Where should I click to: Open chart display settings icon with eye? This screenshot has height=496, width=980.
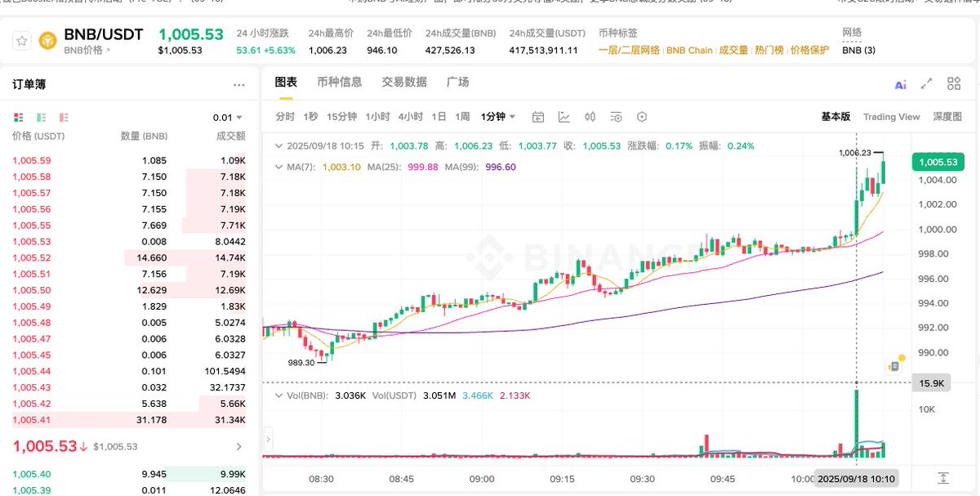coord(616,117)
